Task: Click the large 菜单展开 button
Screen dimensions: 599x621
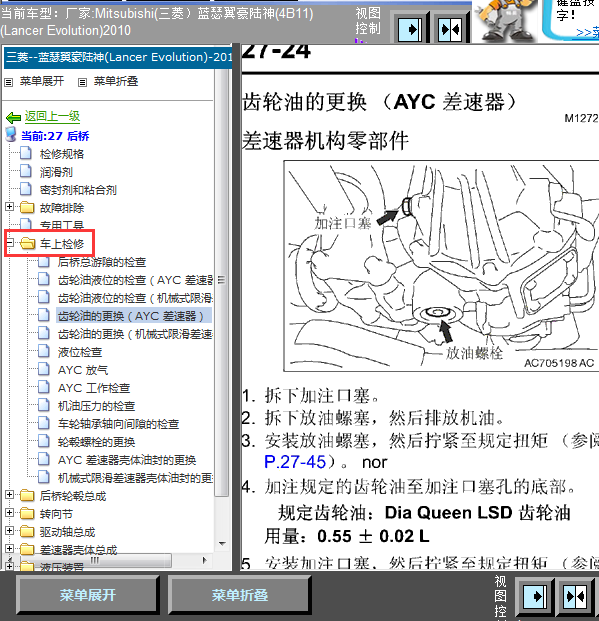Action: coord(87,595)
